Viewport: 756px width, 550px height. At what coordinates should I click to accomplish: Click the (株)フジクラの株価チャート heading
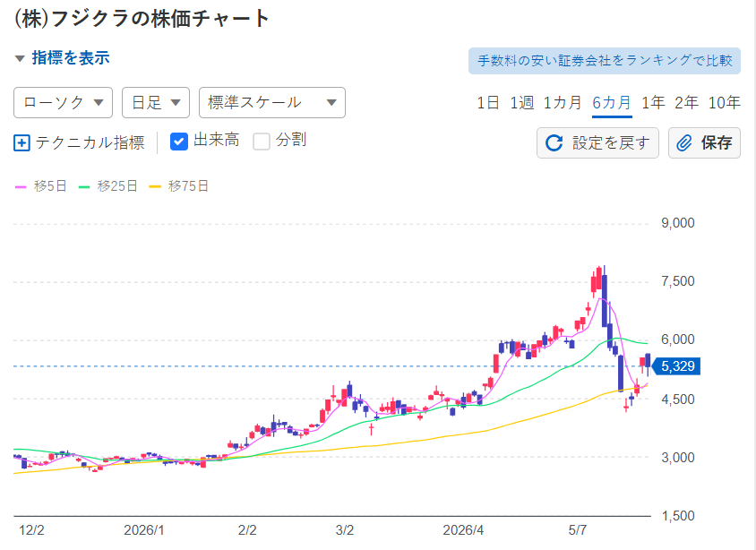[142, 19]
